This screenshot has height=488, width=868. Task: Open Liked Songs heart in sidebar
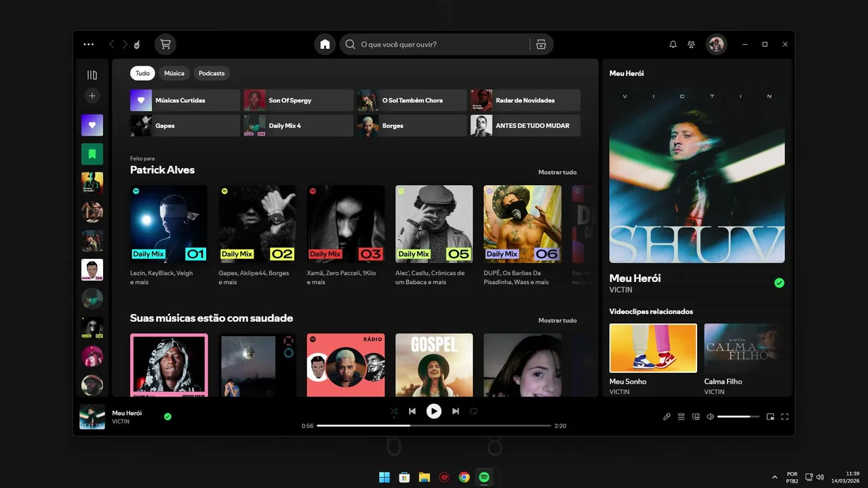(x=92, y=125)
